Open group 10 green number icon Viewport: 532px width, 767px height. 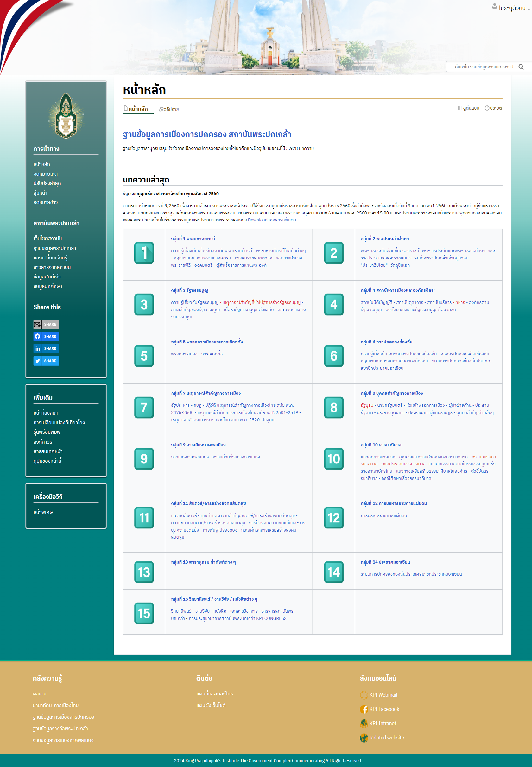pyautogui.click(x=333, y=458)
